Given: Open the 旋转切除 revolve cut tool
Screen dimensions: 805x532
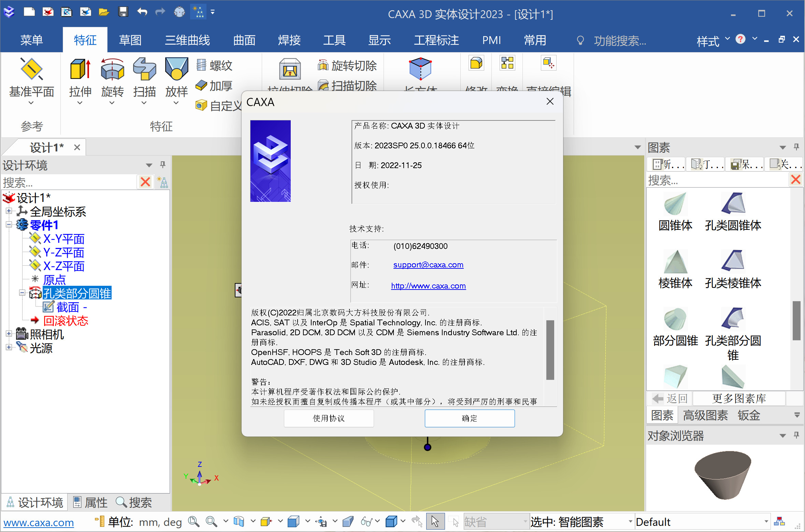Looking at the screenshot, I should point(347,65).
